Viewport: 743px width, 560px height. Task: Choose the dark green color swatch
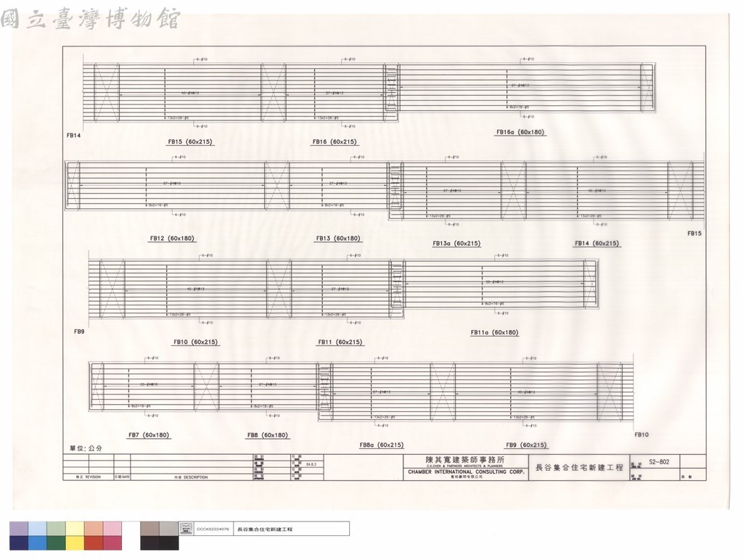click(x=56, y=543)
